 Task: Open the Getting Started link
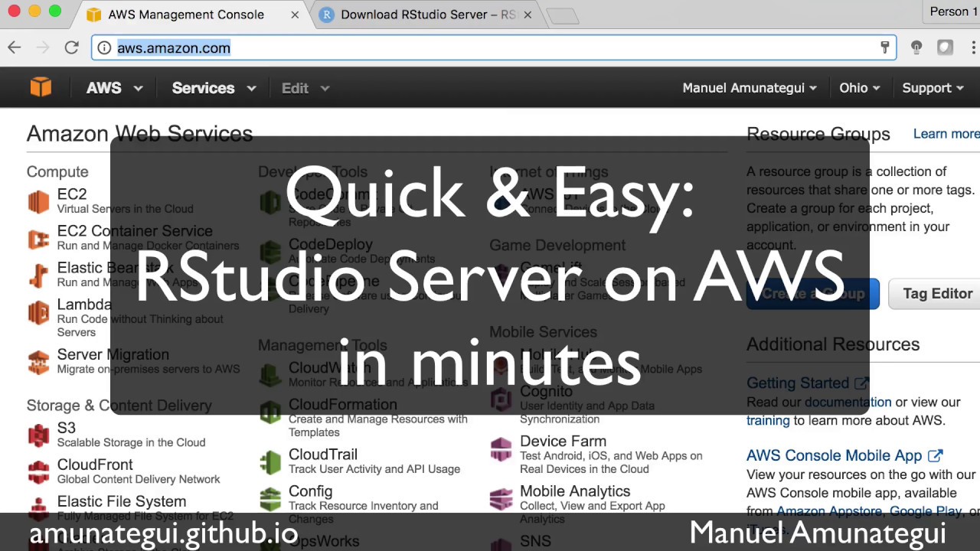(x=798, y=383)
